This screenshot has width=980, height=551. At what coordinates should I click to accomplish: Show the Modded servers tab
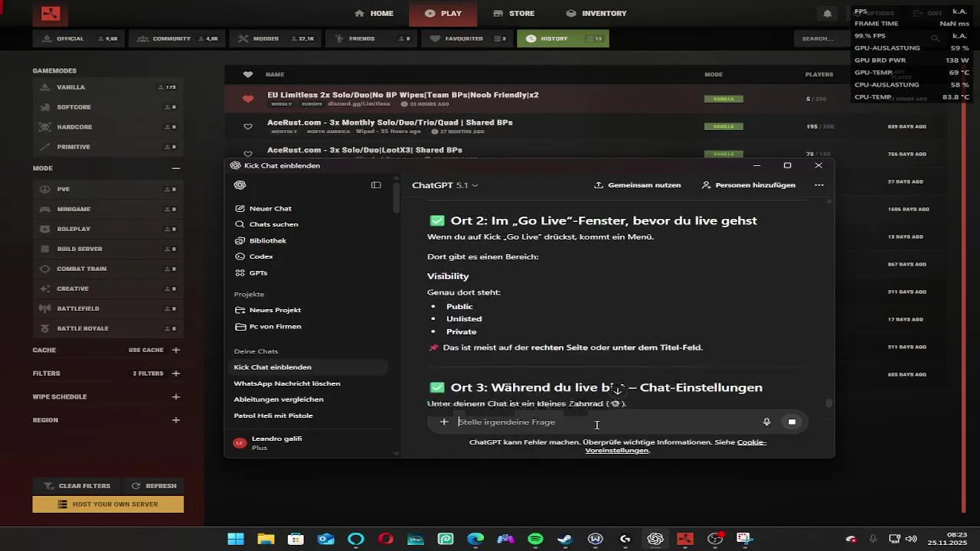(x=276, y=38)
